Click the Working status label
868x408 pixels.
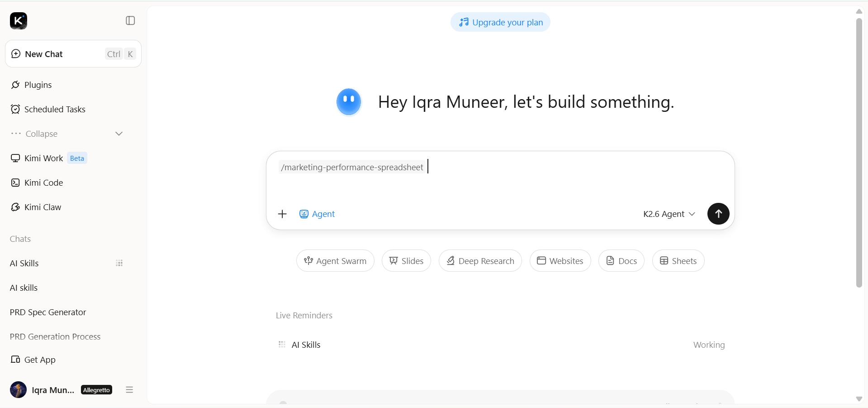pos(709,345)
